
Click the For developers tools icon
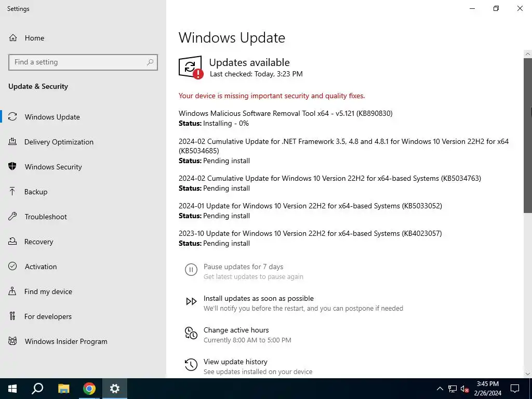[x=12, y=316]
